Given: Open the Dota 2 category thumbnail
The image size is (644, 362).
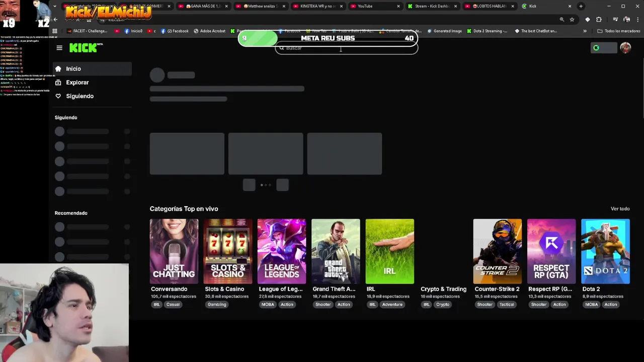Looking at the screenshot, I should 605,251.
